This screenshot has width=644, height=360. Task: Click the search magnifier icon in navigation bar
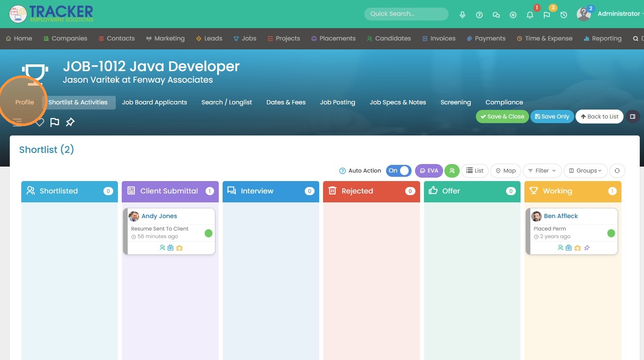[x=635, y=38]
